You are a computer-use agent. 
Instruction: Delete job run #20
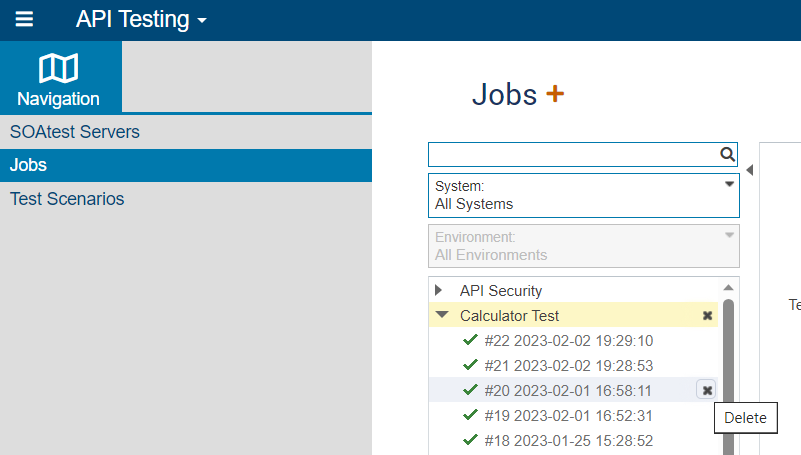tap(707, 391)
